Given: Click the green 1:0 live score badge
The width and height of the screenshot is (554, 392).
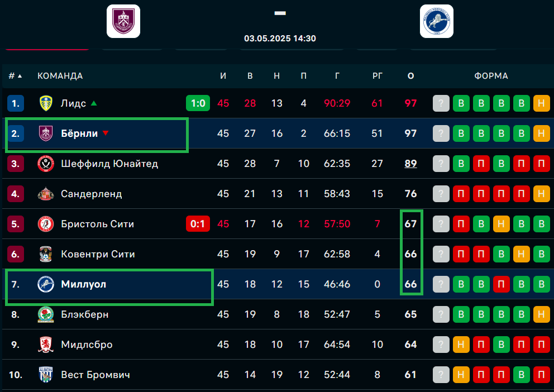Looking at the screenshot, I should pos(198,103).
